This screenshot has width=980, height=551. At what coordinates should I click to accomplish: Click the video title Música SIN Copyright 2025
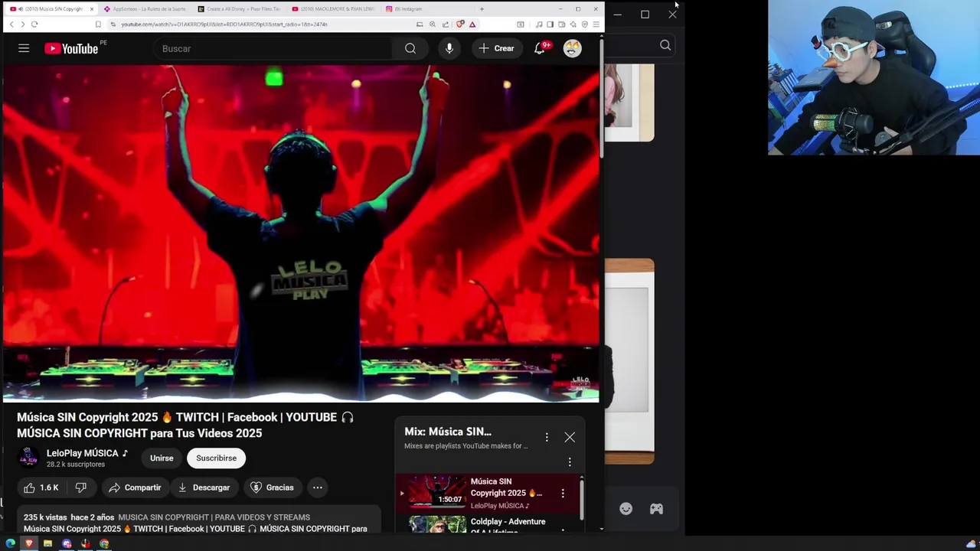point(185,425)
